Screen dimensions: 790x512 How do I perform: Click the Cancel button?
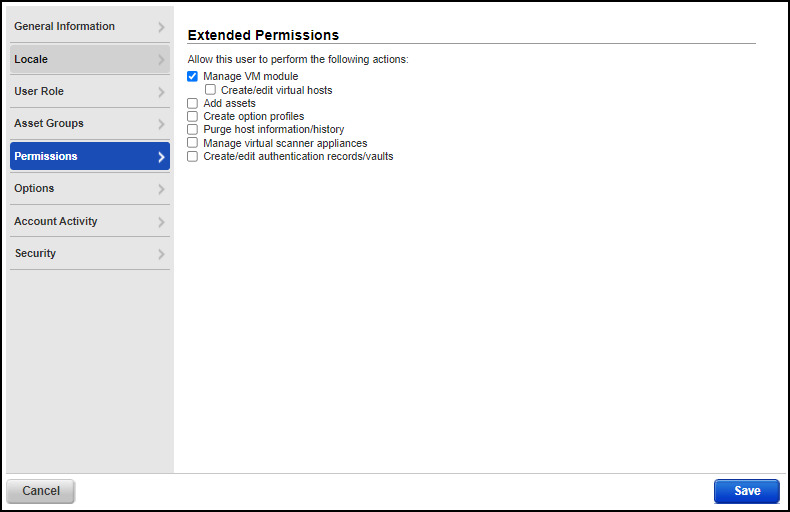(x=41, y=491)
